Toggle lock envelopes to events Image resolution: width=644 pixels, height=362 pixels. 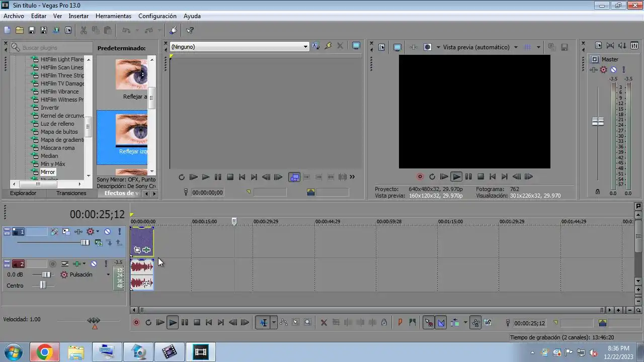click(x=475, y=323)
